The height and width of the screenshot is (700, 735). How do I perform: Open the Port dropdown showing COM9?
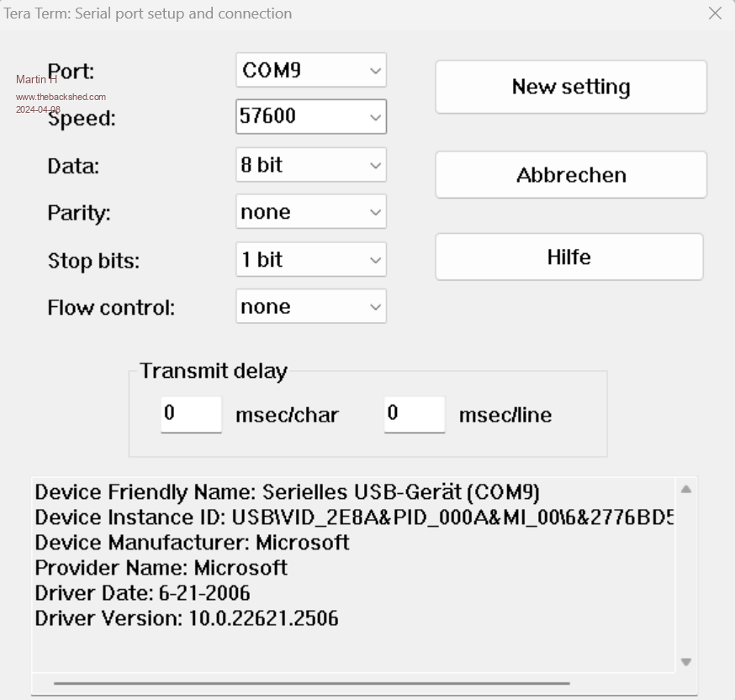[x=310, y=71]
